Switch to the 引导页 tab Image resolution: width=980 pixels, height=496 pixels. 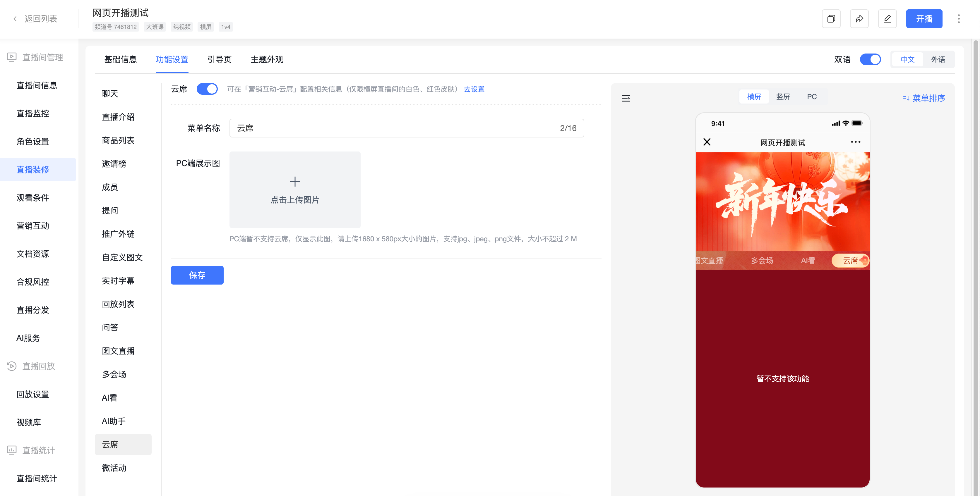point(219,59)
